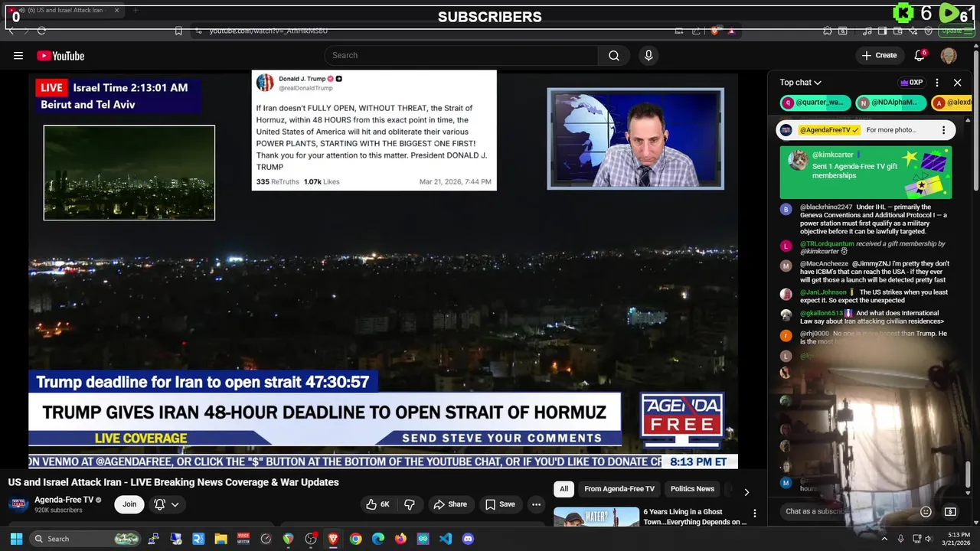This screenshot has height=551, width=980.
Task: Open emoji picker in chat input
Action: pyautogui.click(x=926, y=511)
